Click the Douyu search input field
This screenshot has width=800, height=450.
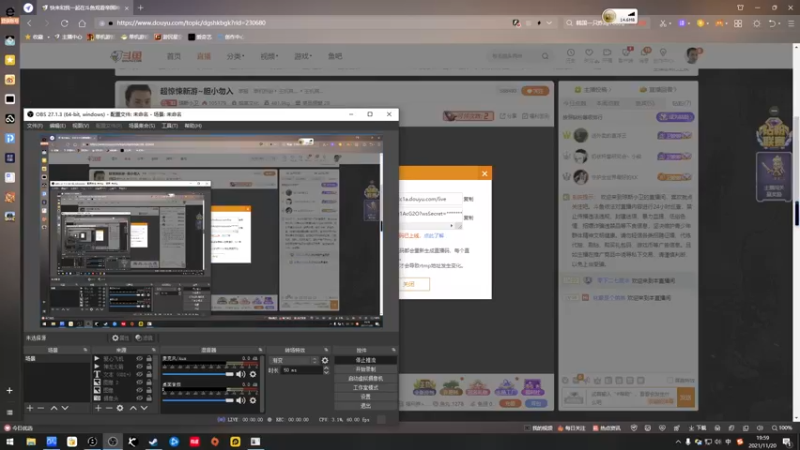point(513,56)
